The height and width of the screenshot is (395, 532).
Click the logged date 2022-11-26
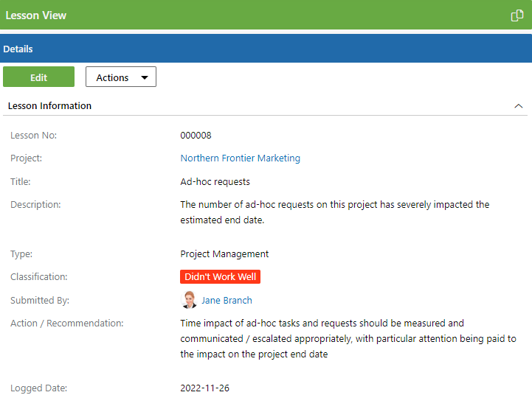(204, 388)
